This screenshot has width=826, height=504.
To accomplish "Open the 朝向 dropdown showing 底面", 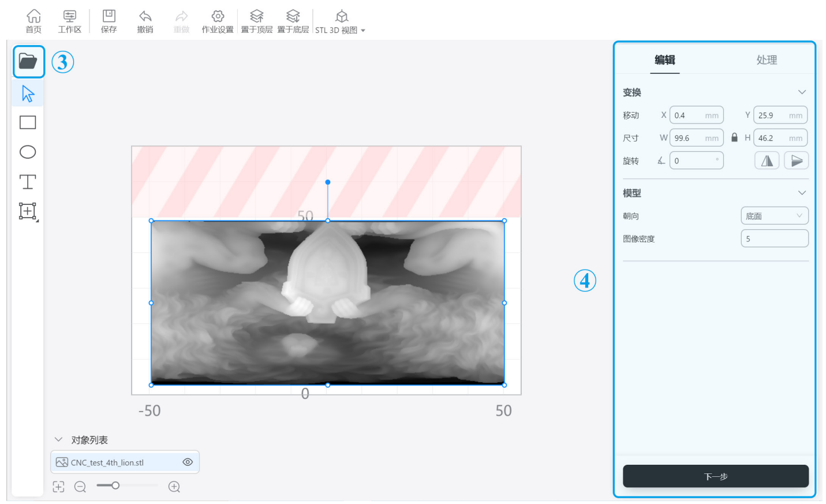I will click(775, 216).
